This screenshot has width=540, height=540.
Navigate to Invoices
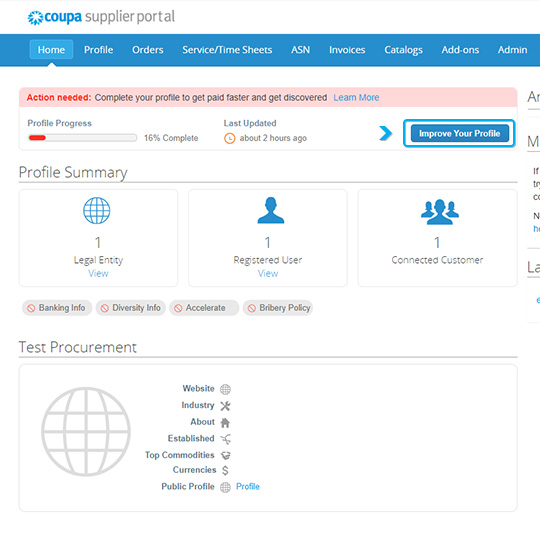[347, 50]
